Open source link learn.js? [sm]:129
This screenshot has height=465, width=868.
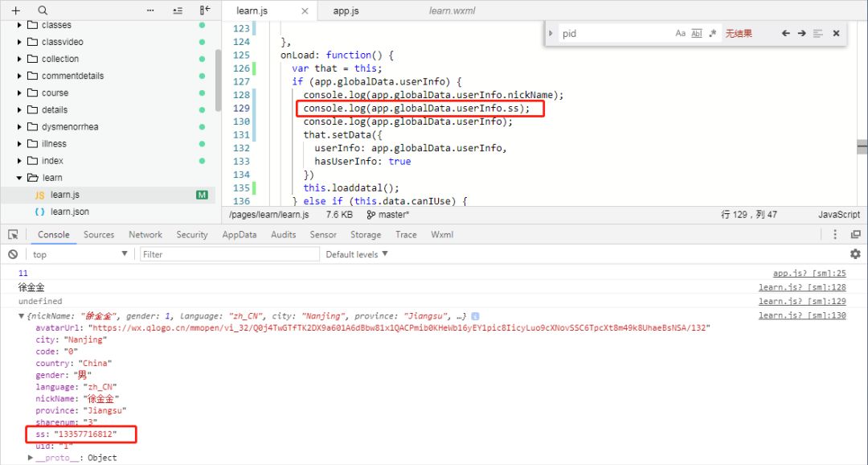802,301
